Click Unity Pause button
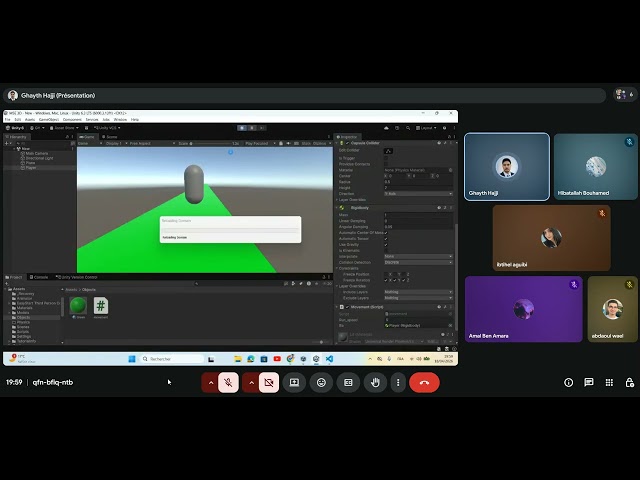Viewport: 640px width, 480px height. tap(252, 128)
